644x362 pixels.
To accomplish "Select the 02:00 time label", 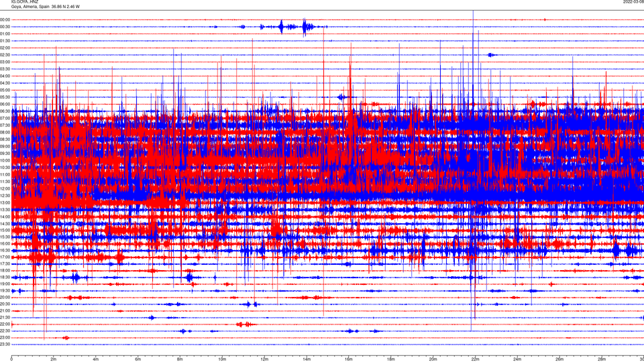I will click(x=5, y=48).
